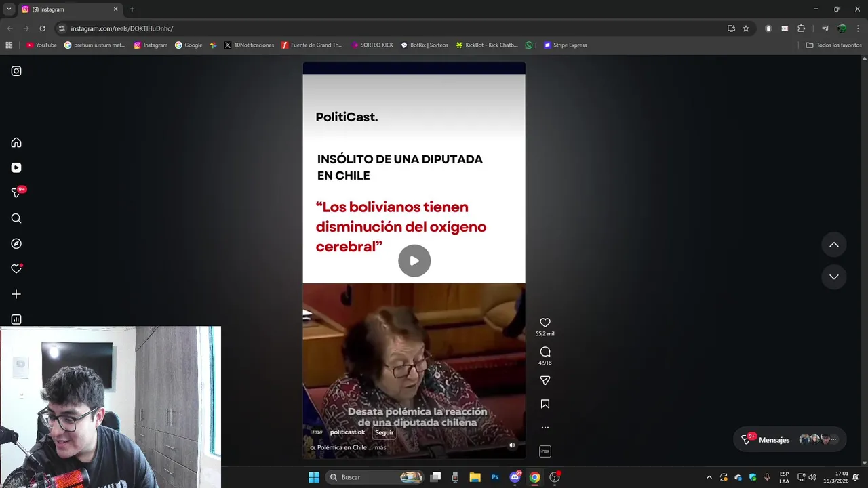This screenshot has width=868, height=488.
Task: Open the WhatsApp bookmark icon
Action: click(529, 45)
